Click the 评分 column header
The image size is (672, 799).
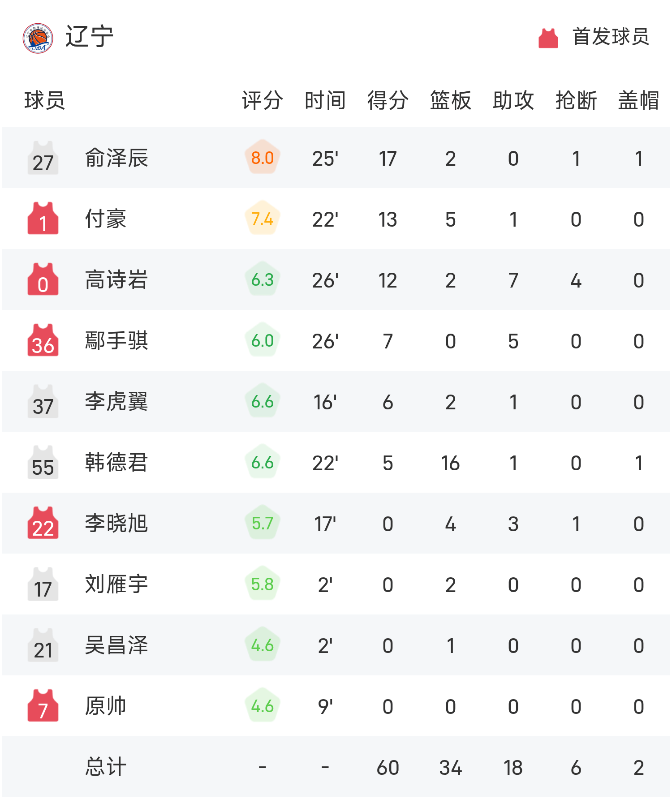point(263,100)
